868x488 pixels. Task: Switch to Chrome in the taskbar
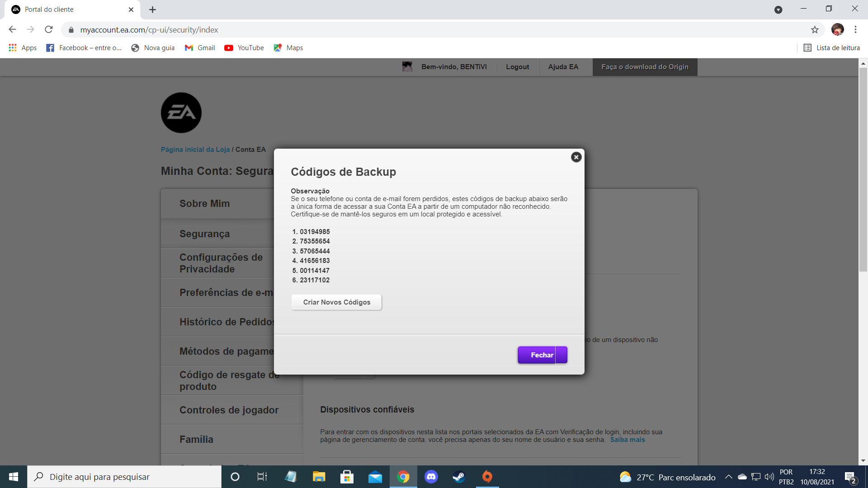(403, 477)
